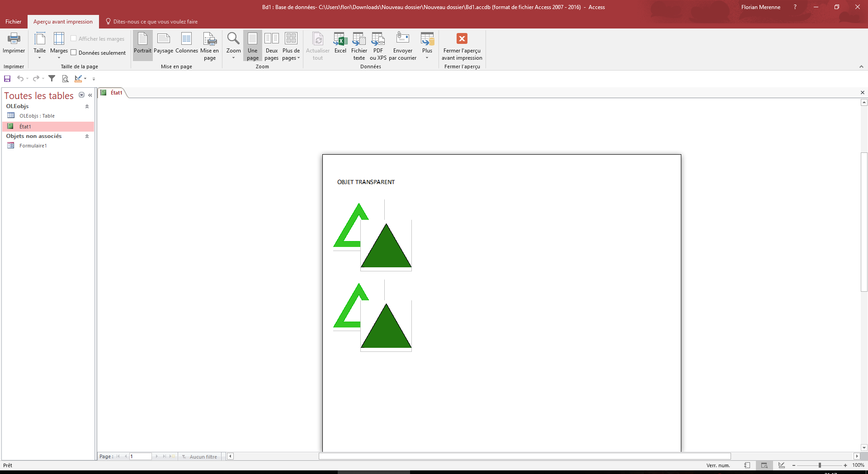This screenshot has height=474, width=868.
Task: Click the Redo arrow
Action: [36, 79]
